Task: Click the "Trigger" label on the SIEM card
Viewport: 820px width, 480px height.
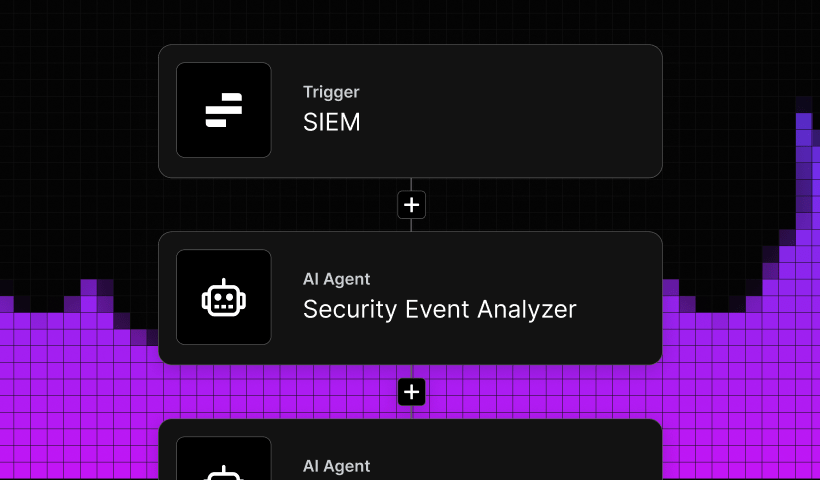Action: tap(331, 92)
